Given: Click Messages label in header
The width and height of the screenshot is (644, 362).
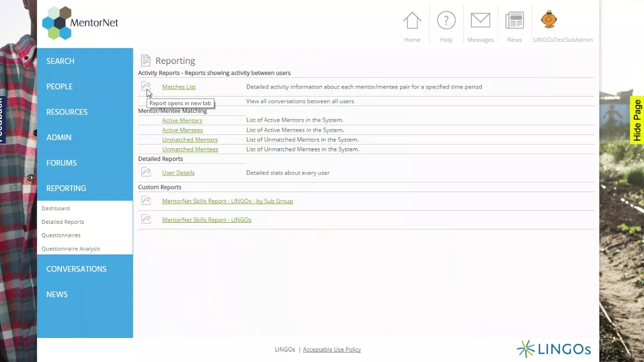Looking at the screenshot, I should 480,40.
